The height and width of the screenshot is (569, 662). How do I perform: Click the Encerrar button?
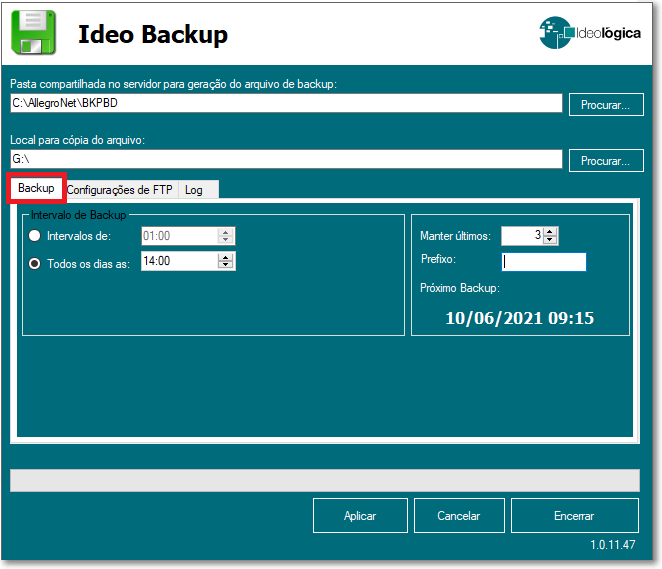click(x=575, y=515)
